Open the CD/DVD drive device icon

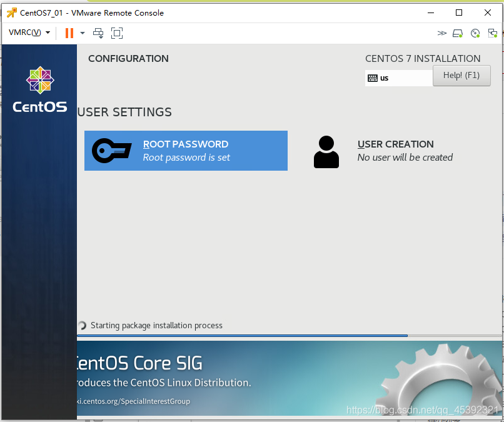pos(475,33)
